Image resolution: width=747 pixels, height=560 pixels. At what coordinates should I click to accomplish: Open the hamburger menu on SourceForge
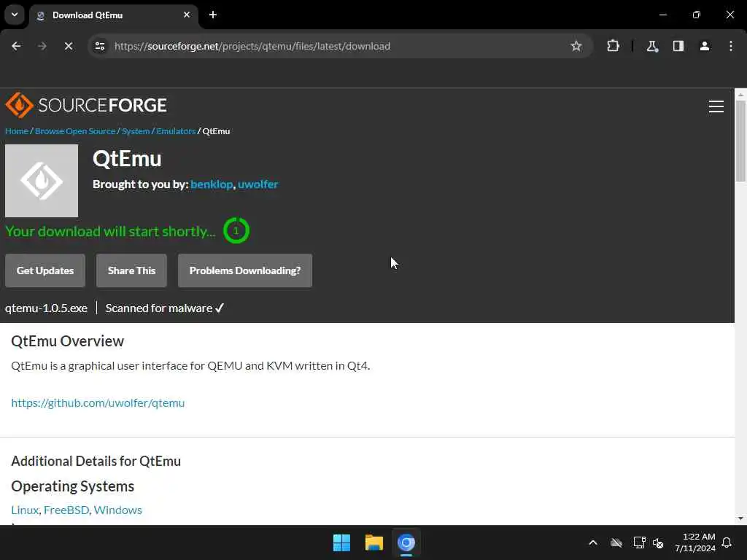click(x=716, y=106)
